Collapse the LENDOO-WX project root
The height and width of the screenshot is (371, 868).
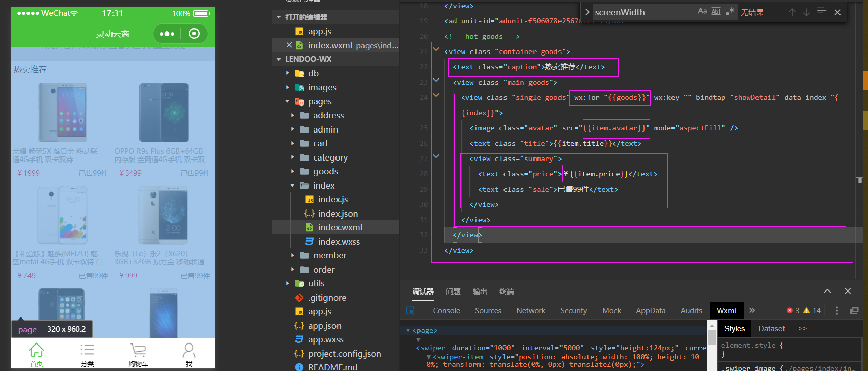coord(279,59)
